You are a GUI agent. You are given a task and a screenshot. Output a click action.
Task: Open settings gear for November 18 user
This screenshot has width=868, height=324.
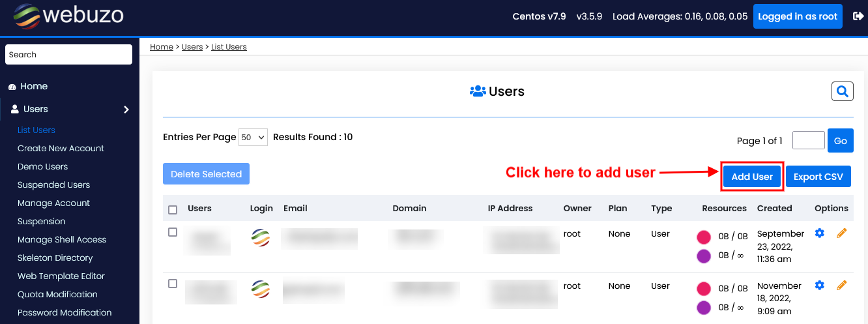click(820, 285)
